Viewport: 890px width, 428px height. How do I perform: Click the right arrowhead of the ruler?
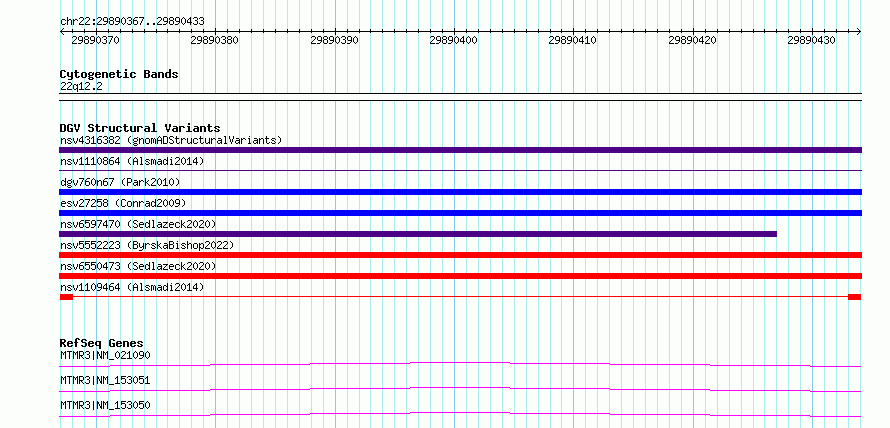859,32
